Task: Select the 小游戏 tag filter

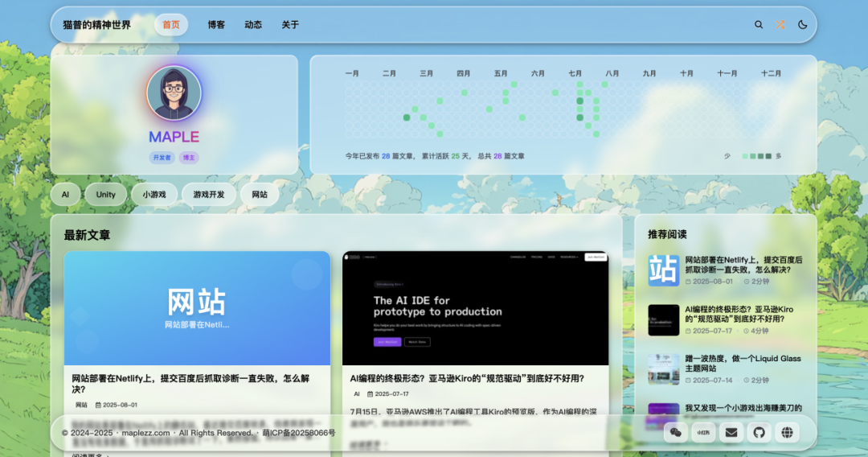Action: (154, 195)
